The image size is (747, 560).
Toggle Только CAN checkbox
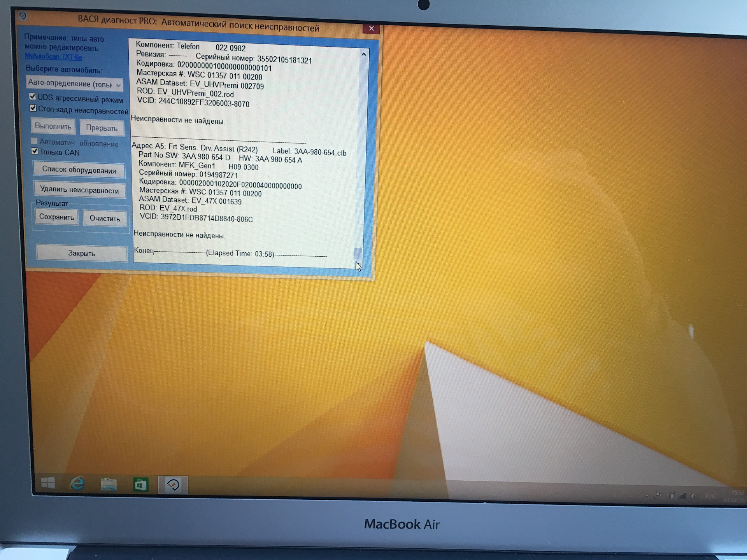coord(35,151)
